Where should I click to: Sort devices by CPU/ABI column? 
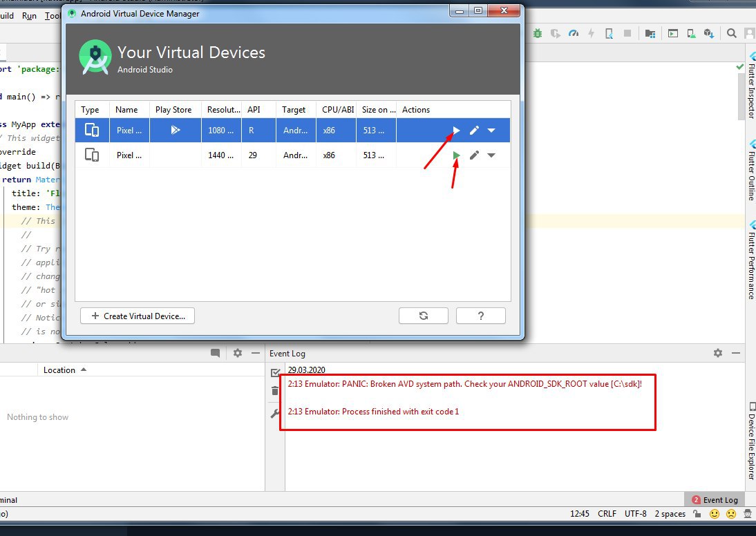tap(338, 110)
